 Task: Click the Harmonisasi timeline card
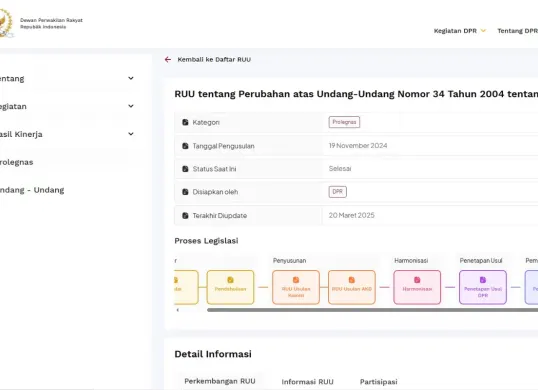pyautogui.click(x=417, y=287)
